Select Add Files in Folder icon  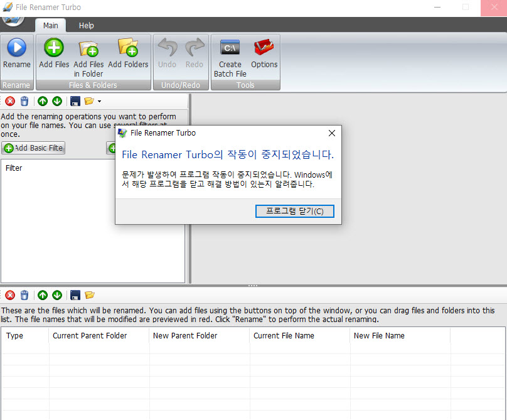[x=88, y=49]
